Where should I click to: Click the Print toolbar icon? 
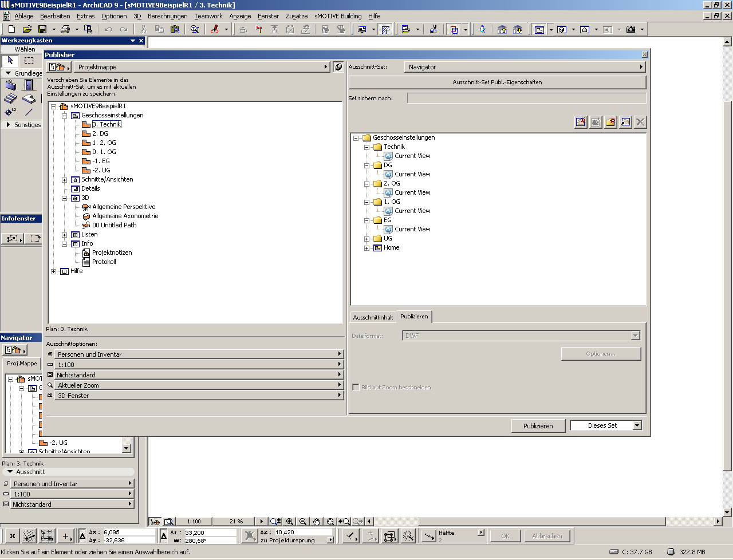click(x=65, y=29)
